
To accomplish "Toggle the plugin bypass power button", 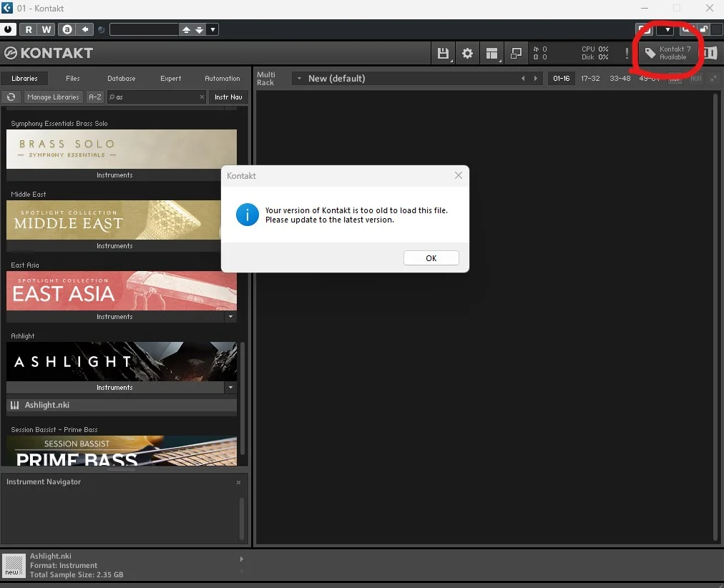I will [8, 29].
